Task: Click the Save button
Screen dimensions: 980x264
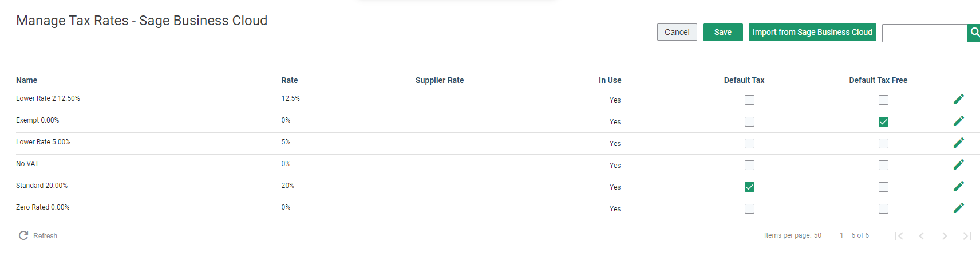Action: coord(723,32)
